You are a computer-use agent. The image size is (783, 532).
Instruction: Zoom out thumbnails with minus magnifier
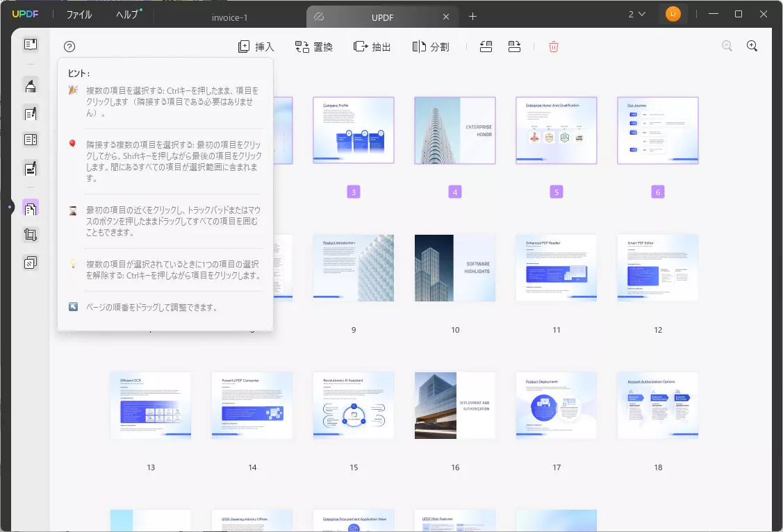[727, 46]
